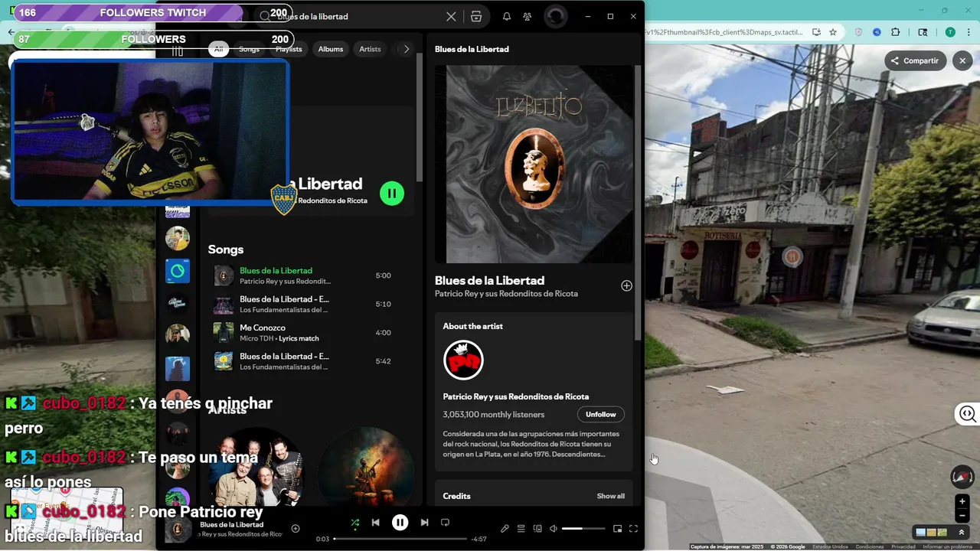Open the artist avatar in About the artist
Image resolution: width=980 pixels, height=551 pixels.
463,360
